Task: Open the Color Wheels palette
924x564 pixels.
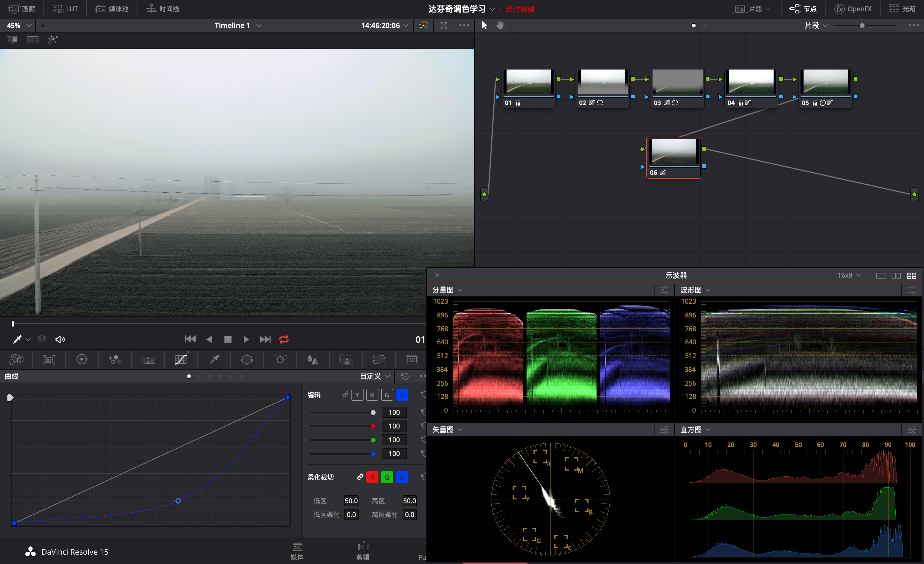Action: pos(81,360)
